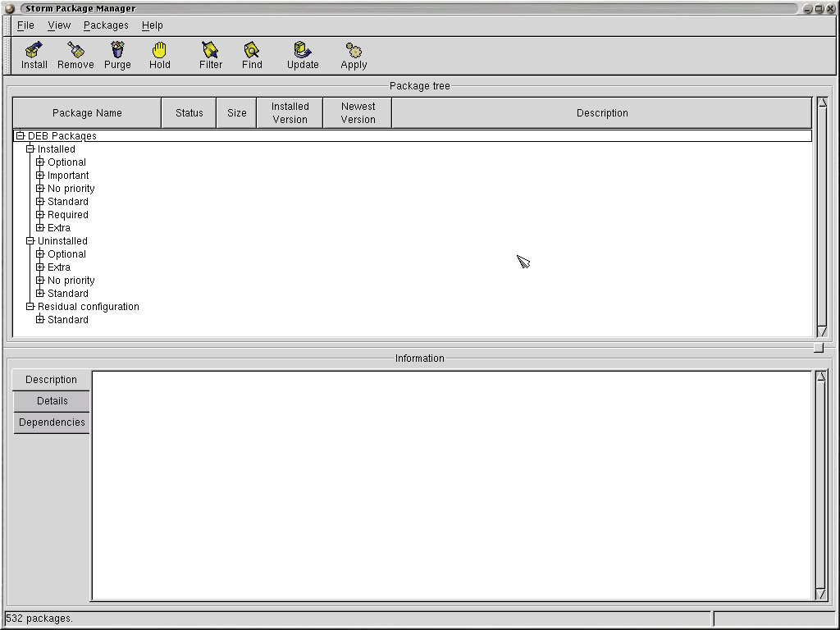Screen dimensions: 840x630
Task: Collapse the Residual configuration node
Action: (30, 307)
